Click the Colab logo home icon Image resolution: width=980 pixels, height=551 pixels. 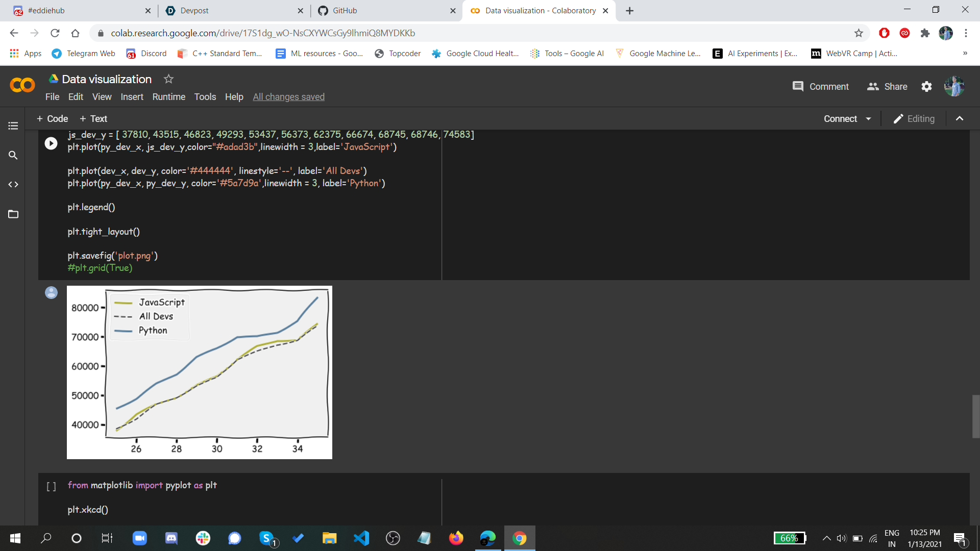click(22, 85)
